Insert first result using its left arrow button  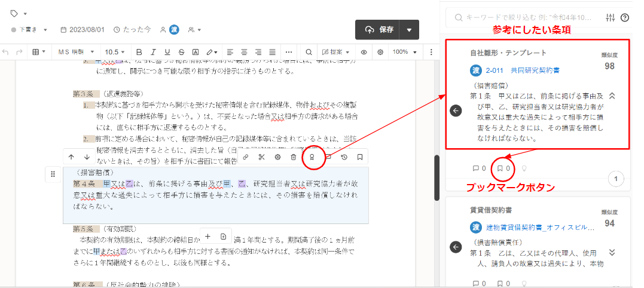[x=456, y=111]
